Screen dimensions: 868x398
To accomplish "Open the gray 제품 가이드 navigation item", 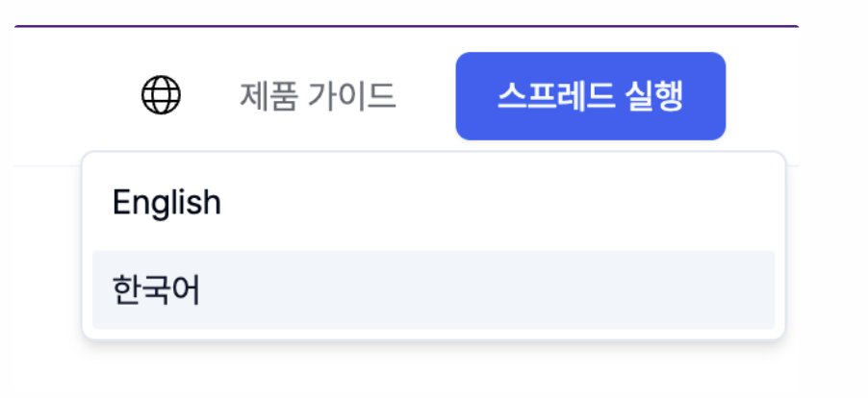I will pos(318,95).
